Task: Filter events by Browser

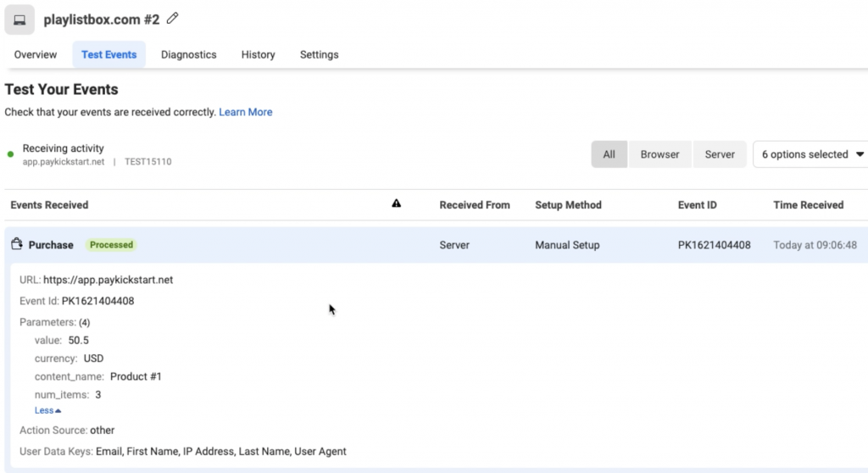Action: tap(659, 154)
